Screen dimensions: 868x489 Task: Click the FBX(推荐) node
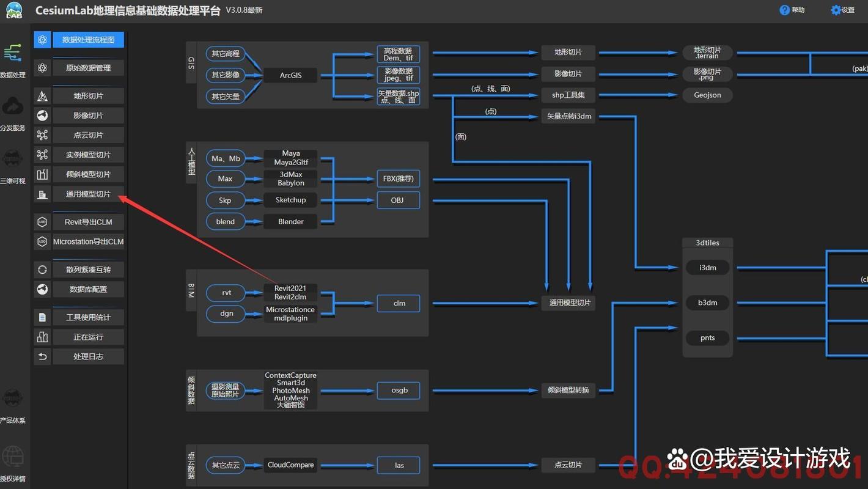pyautogui.click(x=398, y=178)
